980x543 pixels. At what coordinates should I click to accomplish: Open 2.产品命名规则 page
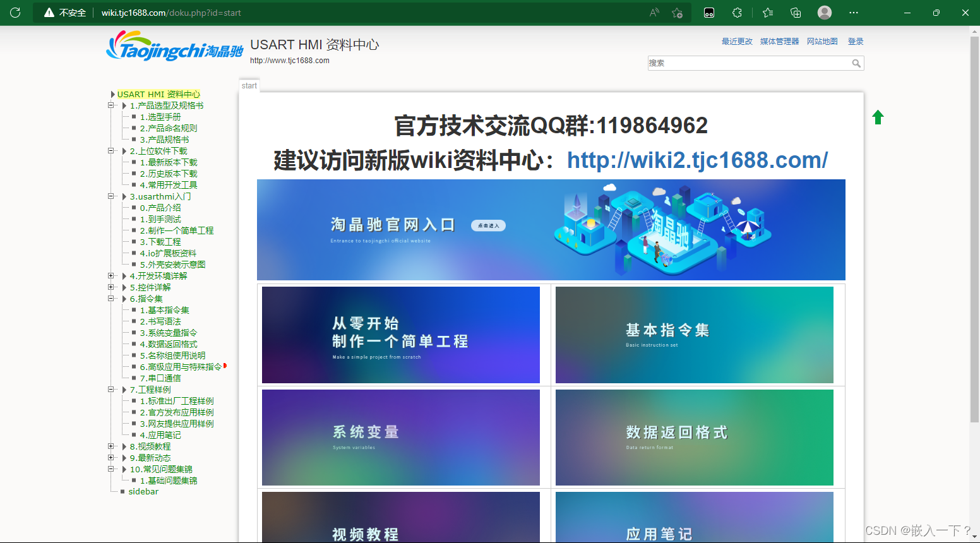click(169, 128)
